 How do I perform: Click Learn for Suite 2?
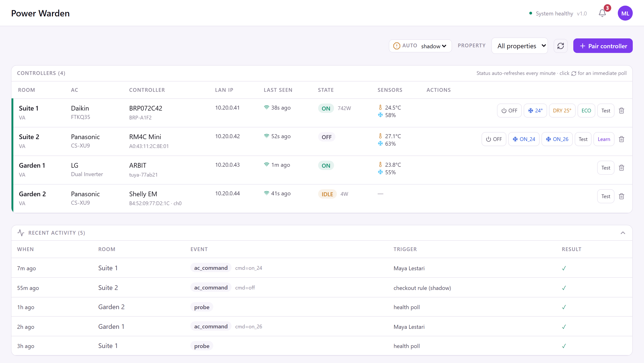coord(604,139)
